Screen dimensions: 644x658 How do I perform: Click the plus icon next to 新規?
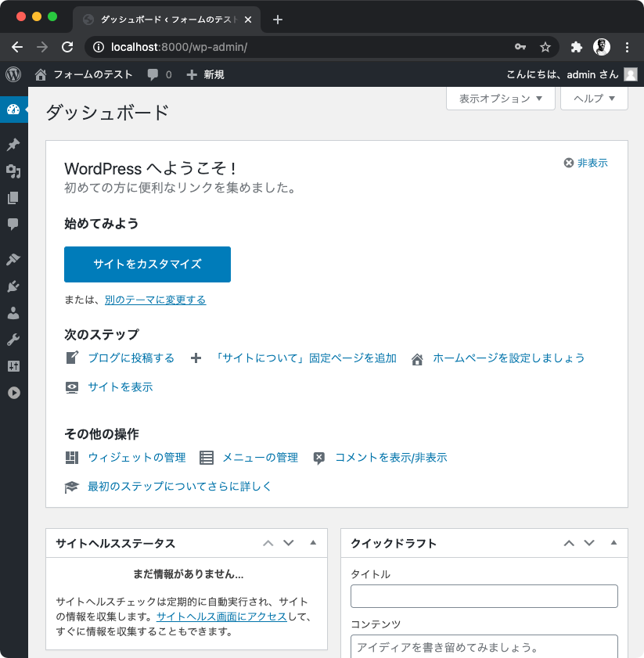[x=192, y=74]
